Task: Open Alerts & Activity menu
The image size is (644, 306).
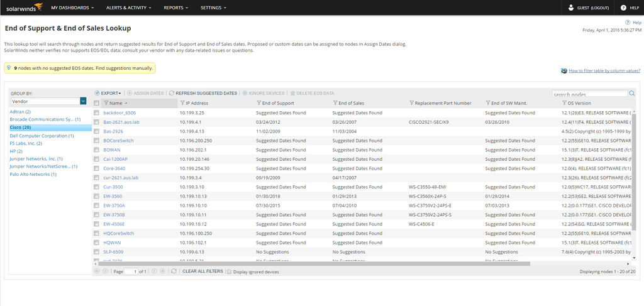Action: [x=128, y=8]
